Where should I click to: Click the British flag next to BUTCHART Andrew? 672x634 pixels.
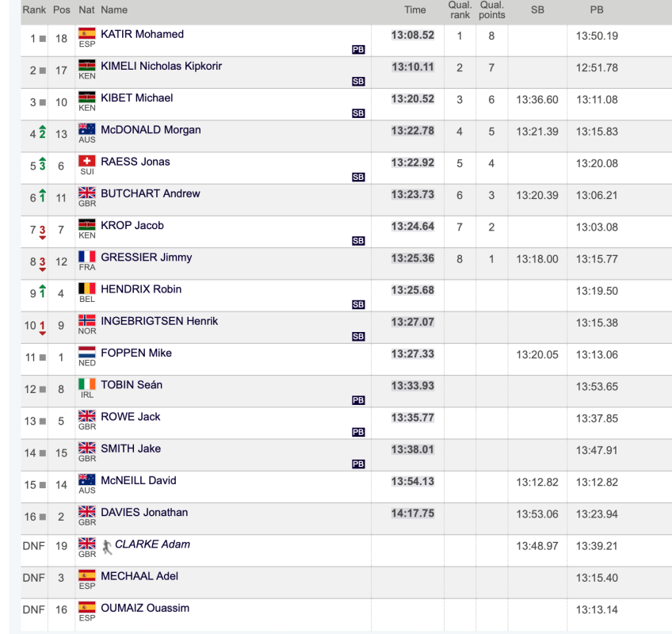(87, 193)
